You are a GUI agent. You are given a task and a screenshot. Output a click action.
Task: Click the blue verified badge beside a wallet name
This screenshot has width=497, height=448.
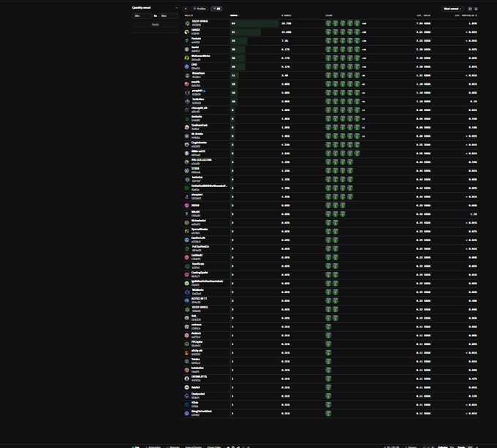pyautogui.click(x=205, y=91)
